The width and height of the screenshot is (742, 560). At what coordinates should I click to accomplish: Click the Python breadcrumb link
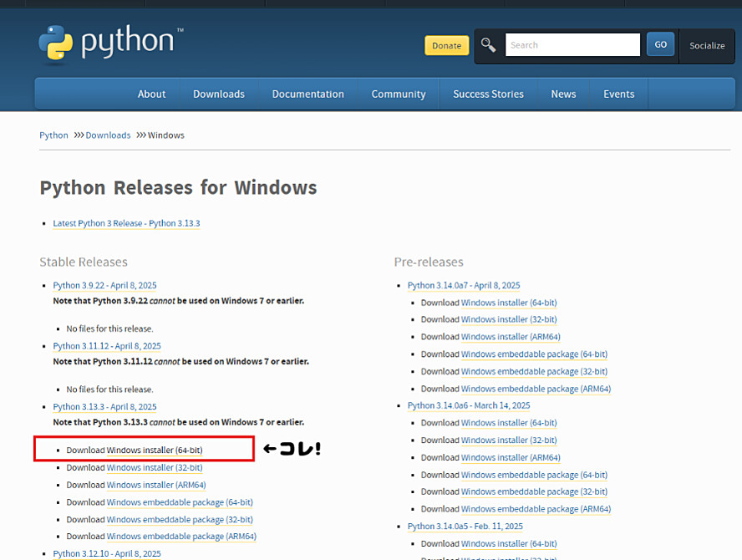[x=53, y=135]
